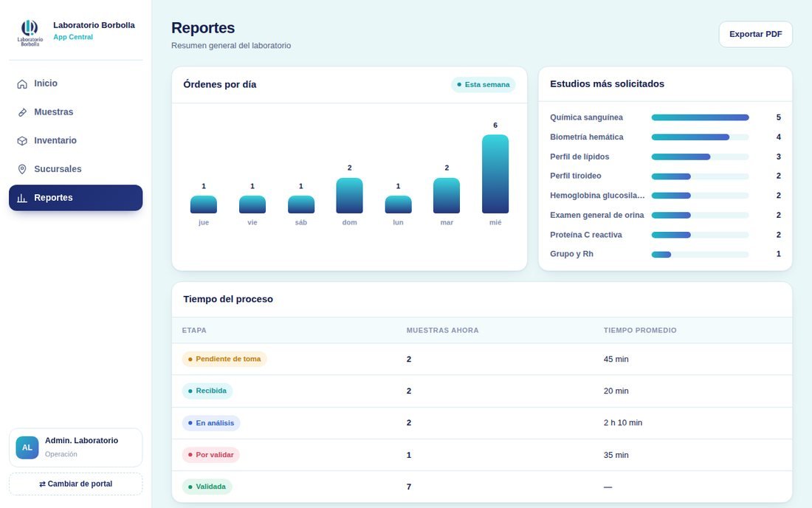Click the En análisis status badge

(211, 423)
